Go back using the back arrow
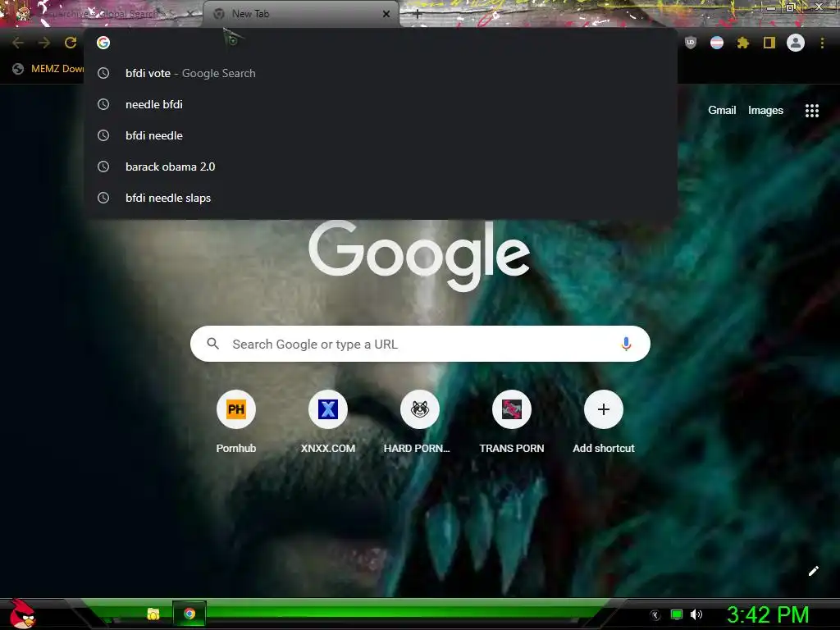 pos(18,43)
